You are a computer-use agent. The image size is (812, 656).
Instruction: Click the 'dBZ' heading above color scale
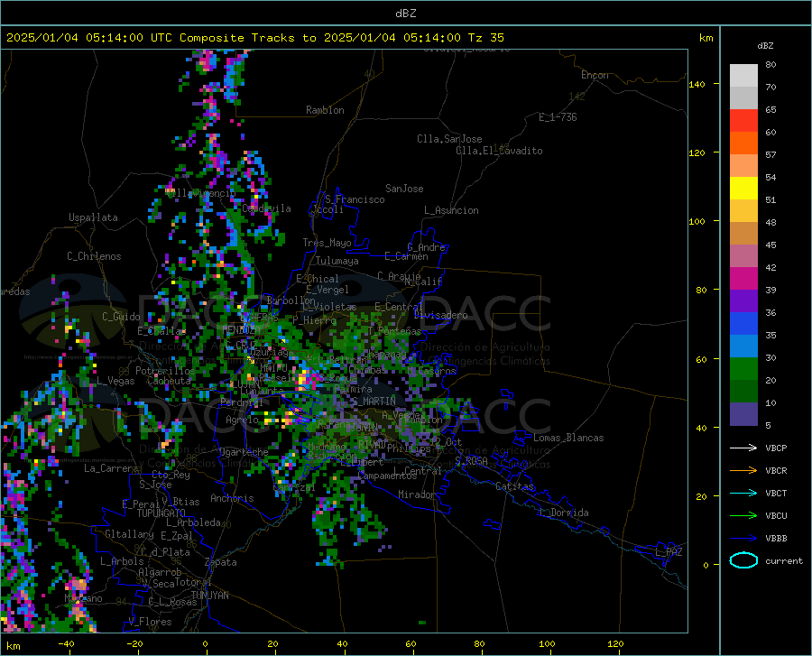click(765, 45)
